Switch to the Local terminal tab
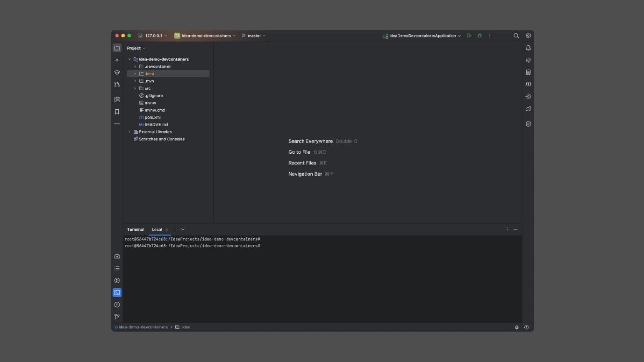The image size is (644, 362). [157, 229]
